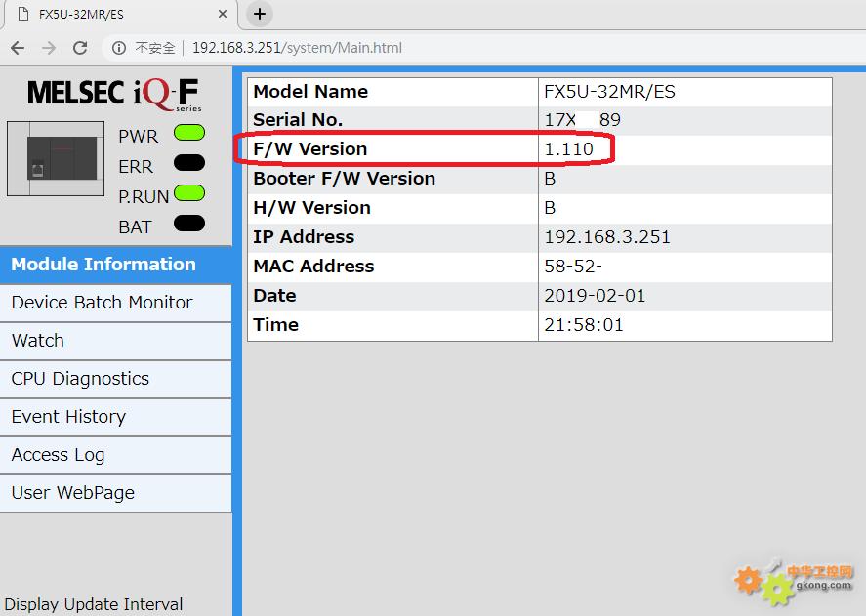
Task: Click the BAT label text
Action: coord(135,227)
